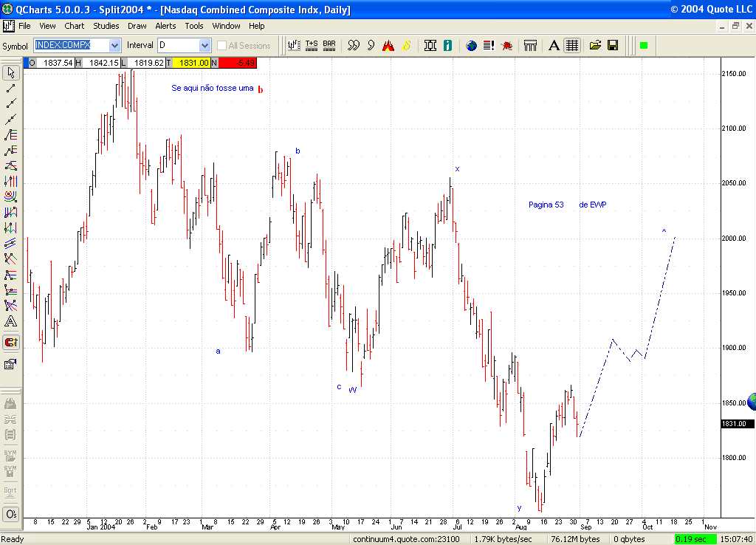
Task: Open the globe web browser icon
Action: (471, 45)
